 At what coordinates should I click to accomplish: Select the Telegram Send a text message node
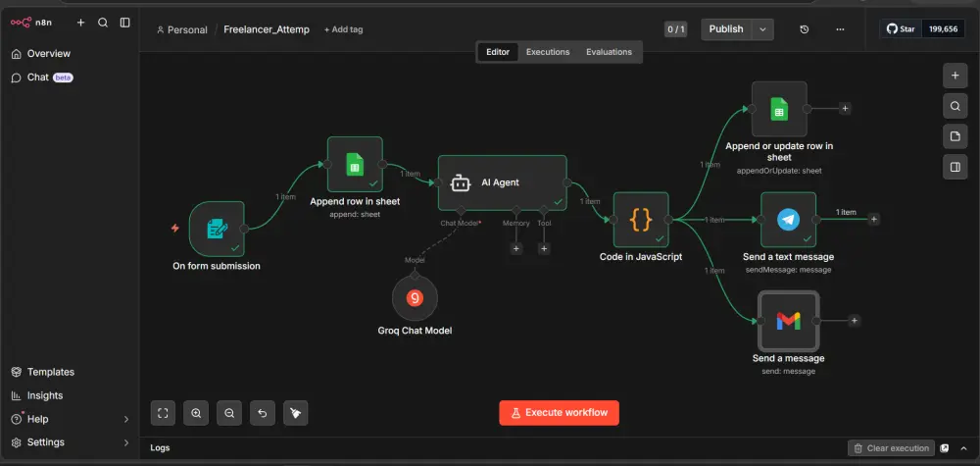tap(788, 220)
